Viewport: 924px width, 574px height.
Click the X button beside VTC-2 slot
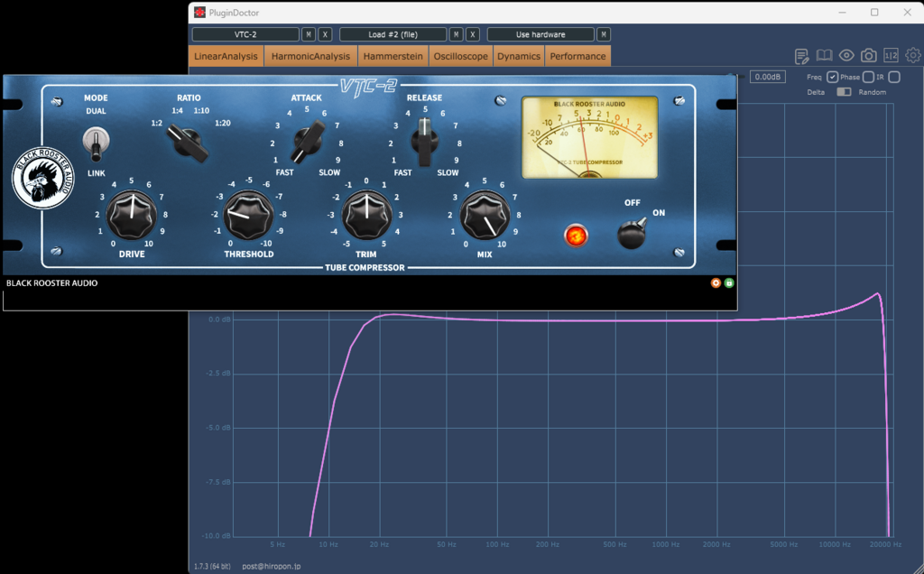point(325,34)
